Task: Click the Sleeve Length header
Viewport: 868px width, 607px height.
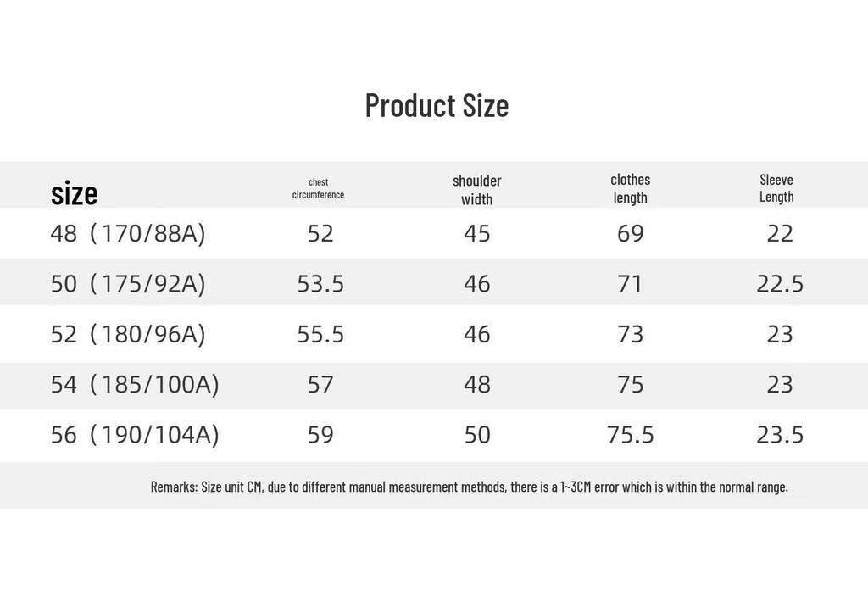Action: click(x=776, y=188)
